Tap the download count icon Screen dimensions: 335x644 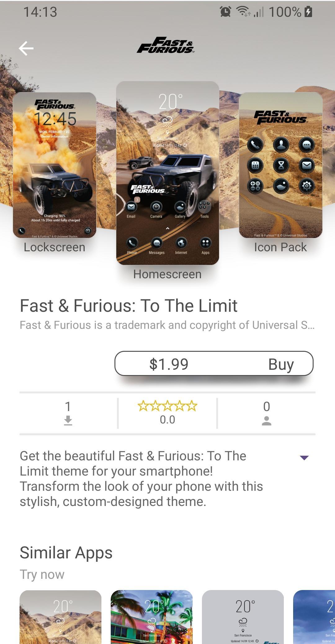(68, 420)
